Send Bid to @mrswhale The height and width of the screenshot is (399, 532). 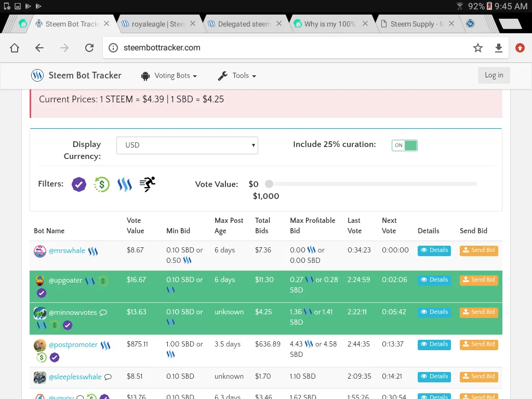tap(478, 250)
